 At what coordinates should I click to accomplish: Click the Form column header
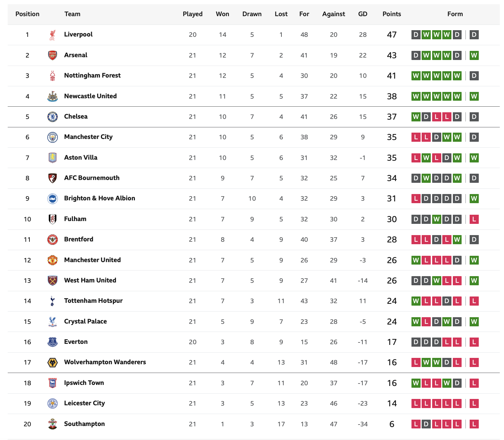(455, 14)
